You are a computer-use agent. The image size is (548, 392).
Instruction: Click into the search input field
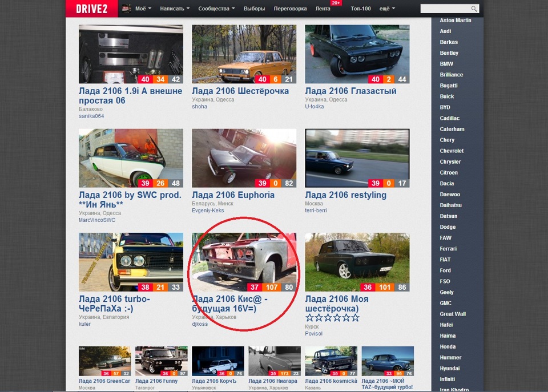[446, 9]
